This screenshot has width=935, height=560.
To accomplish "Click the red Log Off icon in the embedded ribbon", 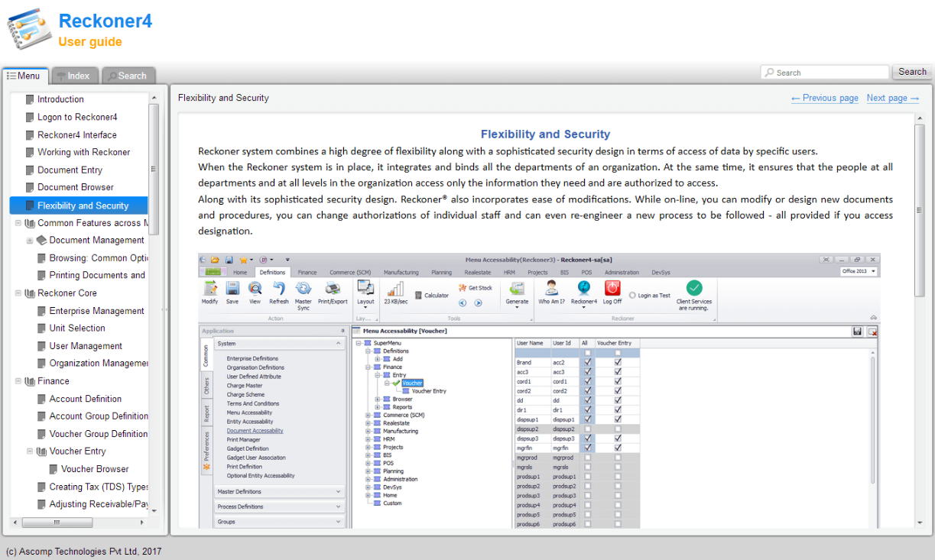I will 612,288.
